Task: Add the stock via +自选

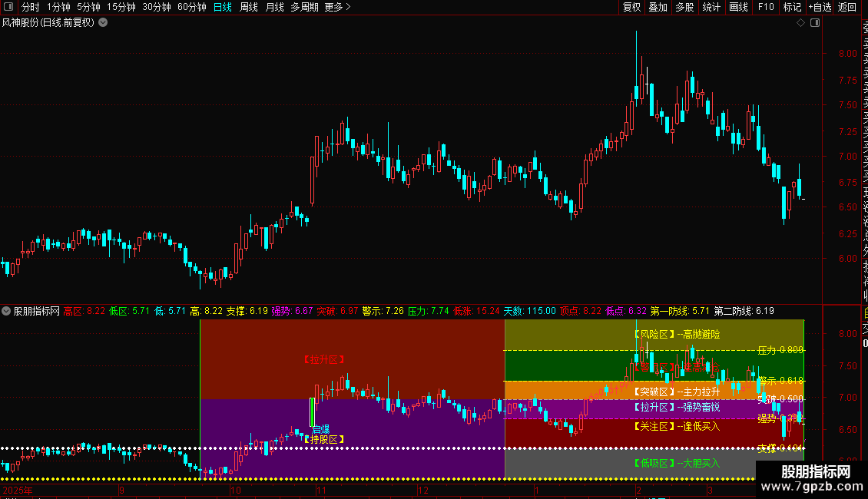Action: pos(820,7)
